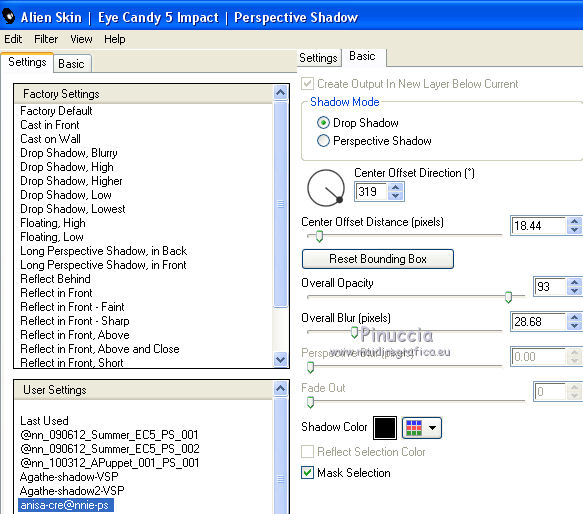Image resolution: width=583 pixels, height=514 pixels.
Task: Select Drop Shadow, Blurry preset
Action: (x=69, y=153)
